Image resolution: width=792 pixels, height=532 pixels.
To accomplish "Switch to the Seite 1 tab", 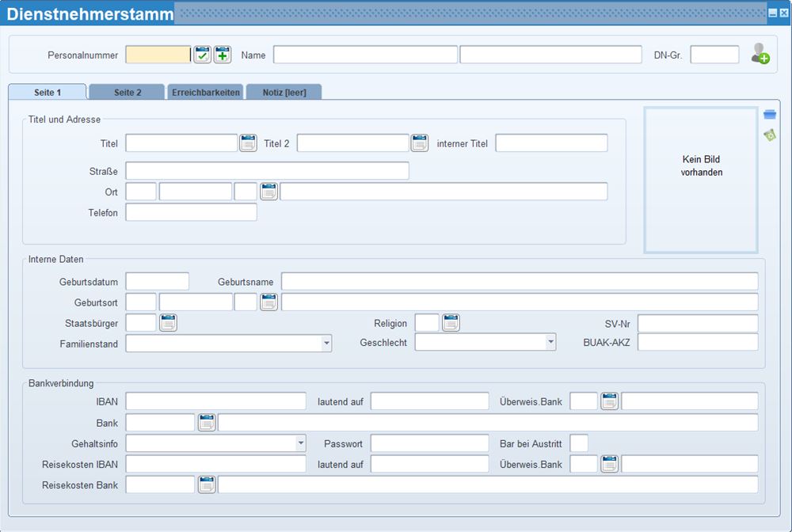I will point(48,92).
